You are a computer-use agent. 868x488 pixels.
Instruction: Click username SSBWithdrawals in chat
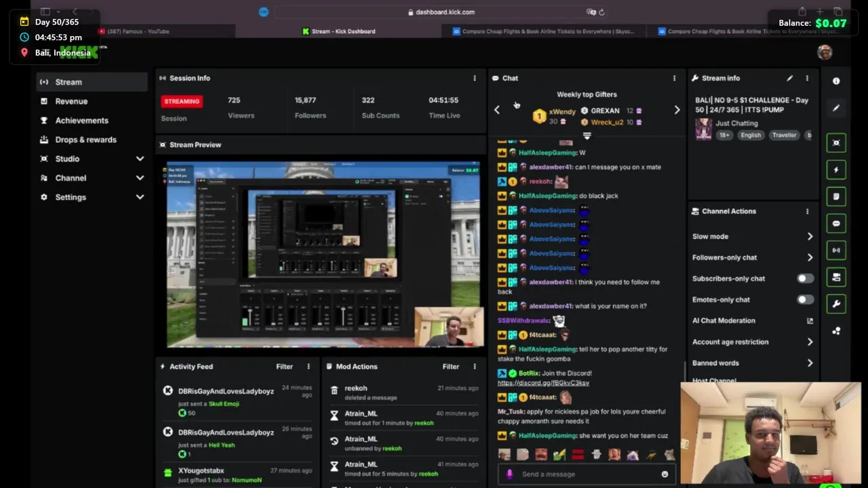[x=524, y=321]
